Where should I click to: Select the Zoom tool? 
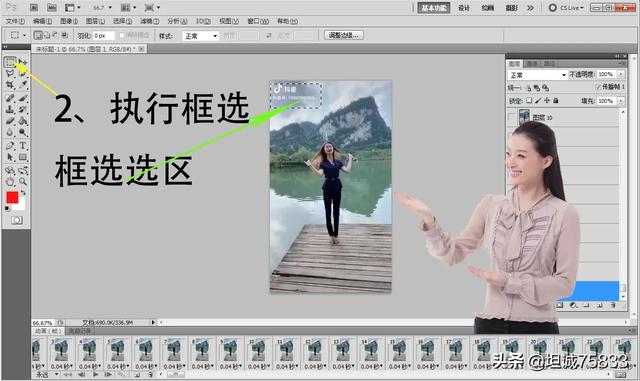23,182
